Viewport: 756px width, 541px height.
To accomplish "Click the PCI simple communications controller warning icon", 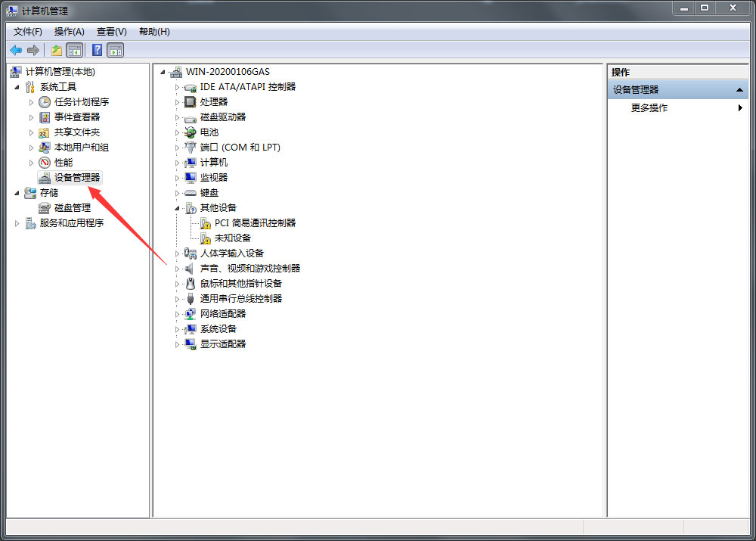I will [206, 223].
